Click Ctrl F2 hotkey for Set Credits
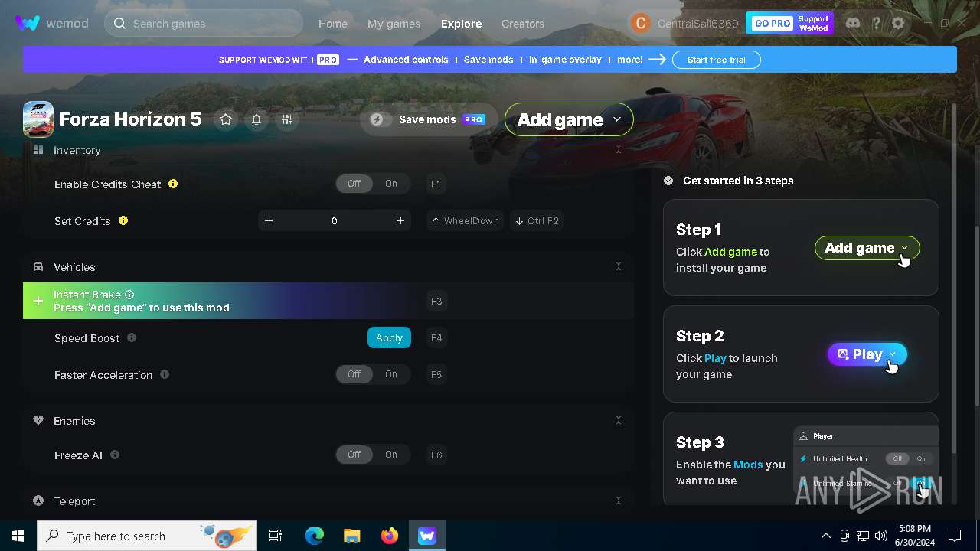 pyautogui.click(x=536, y=220)
